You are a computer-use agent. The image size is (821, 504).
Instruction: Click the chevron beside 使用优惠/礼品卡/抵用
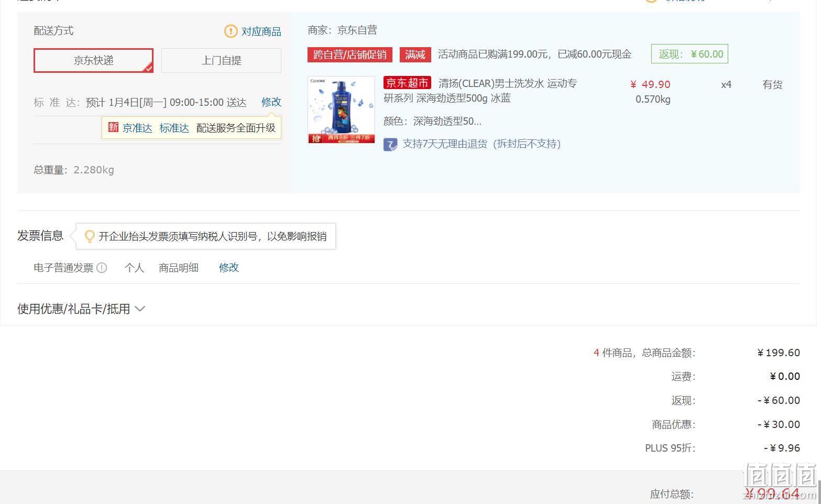140,309
